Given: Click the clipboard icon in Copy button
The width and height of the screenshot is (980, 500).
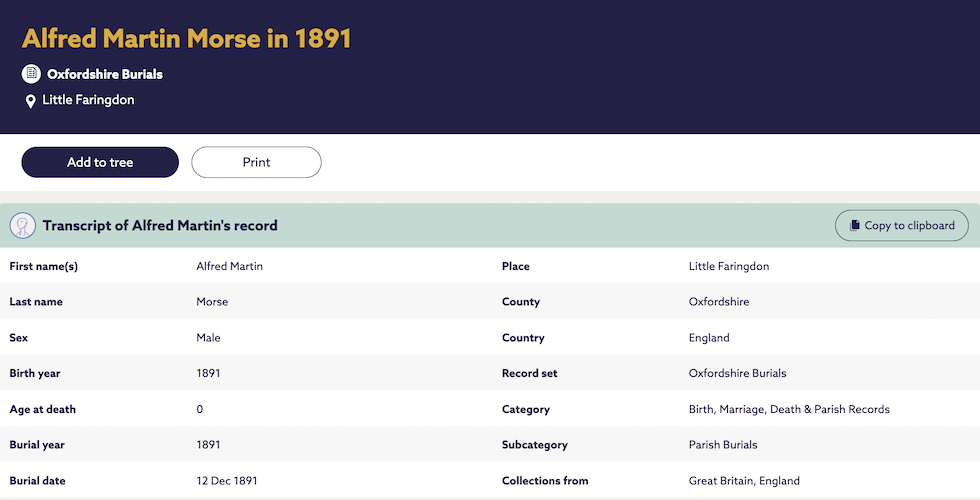Looking at the screenshot, I should pos(854,226).
